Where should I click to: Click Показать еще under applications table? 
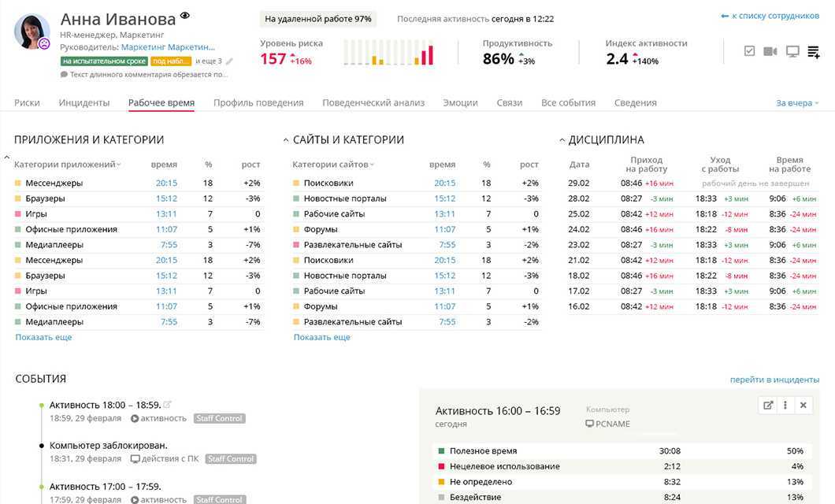pos(43,337)
